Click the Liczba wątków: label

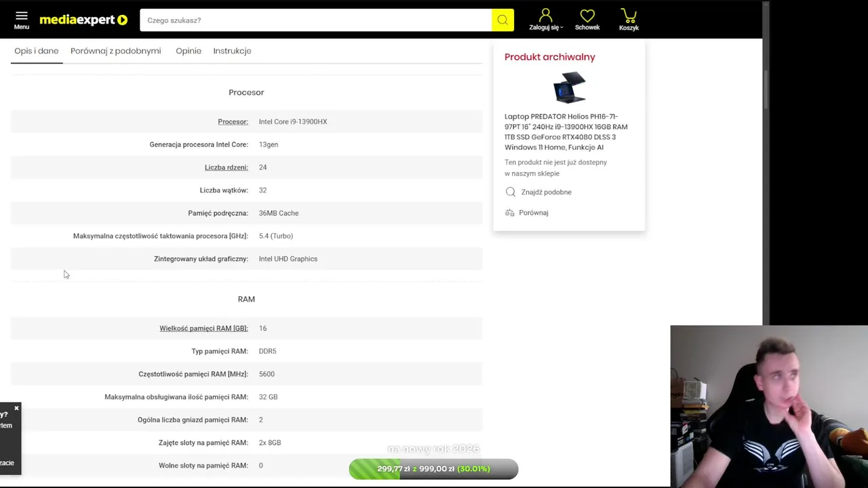224,190
